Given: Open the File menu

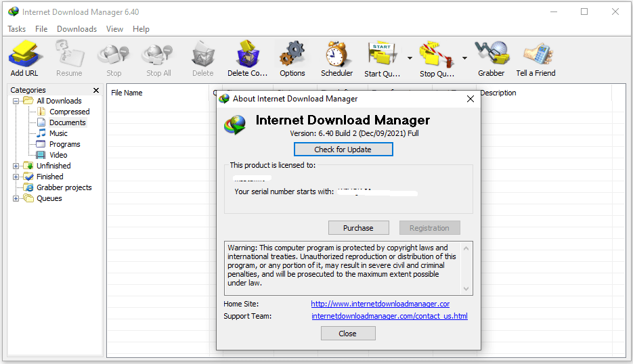Looking at the screenshot, I should [x=41, y=29].
